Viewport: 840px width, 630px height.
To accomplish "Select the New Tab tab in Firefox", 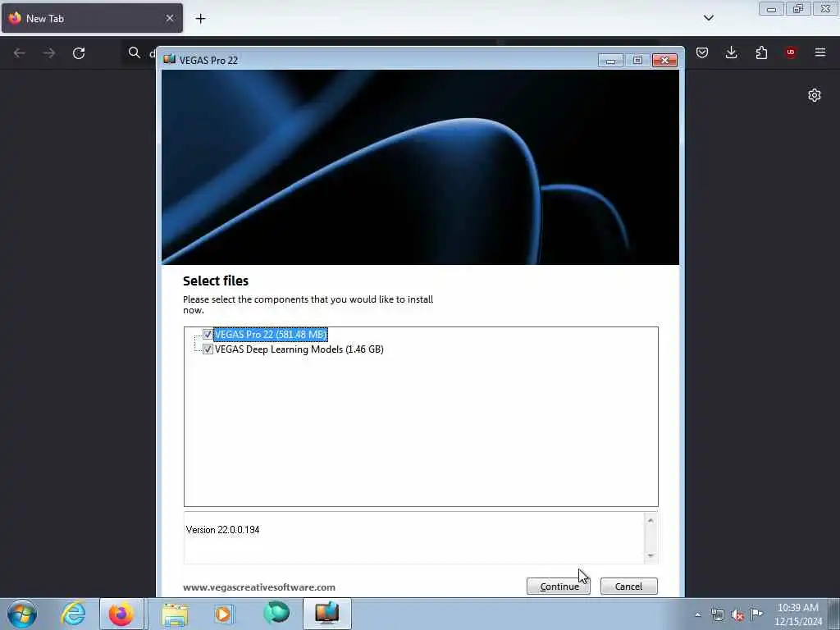I will click(x=92, y=18).
